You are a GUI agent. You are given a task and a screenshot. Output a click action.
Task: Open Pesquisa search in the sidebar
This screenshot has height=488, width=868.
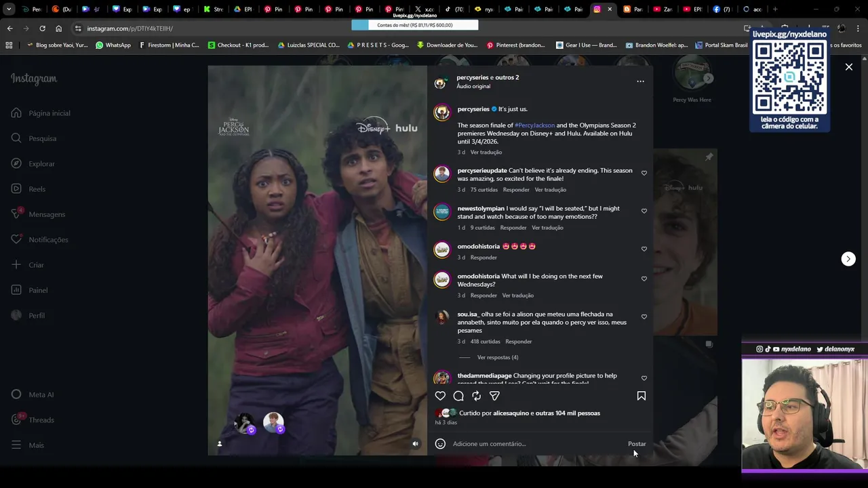(34, 138)
